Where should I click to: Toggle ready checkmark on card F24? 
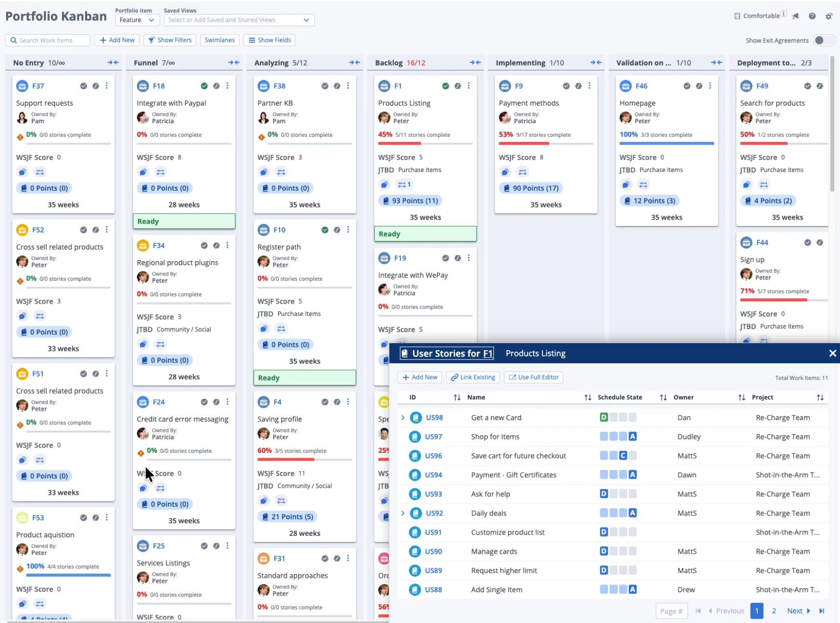coord(204,402)
